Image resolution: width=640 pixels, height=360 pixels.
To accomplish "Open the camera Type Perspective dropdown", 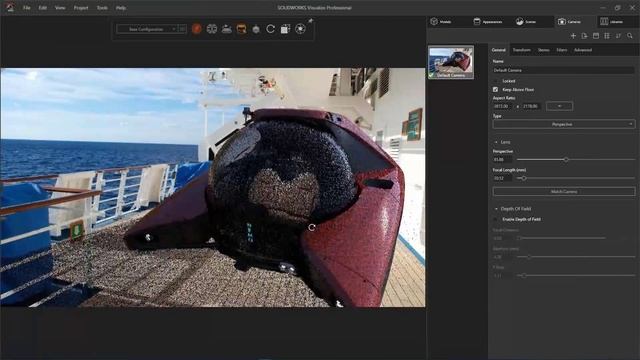I will pyautogui.click(x=564, y=124).
